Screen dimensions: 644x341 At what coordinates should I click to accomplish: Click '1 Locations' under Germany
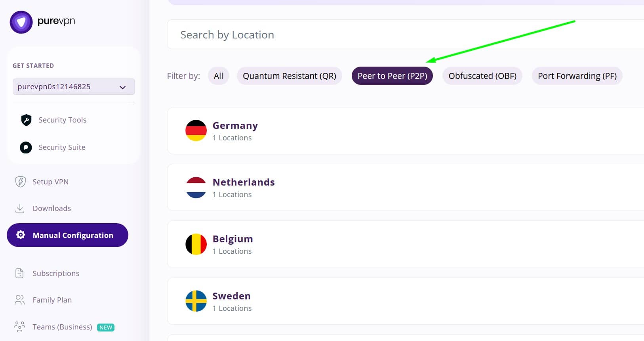coord(232,138)
